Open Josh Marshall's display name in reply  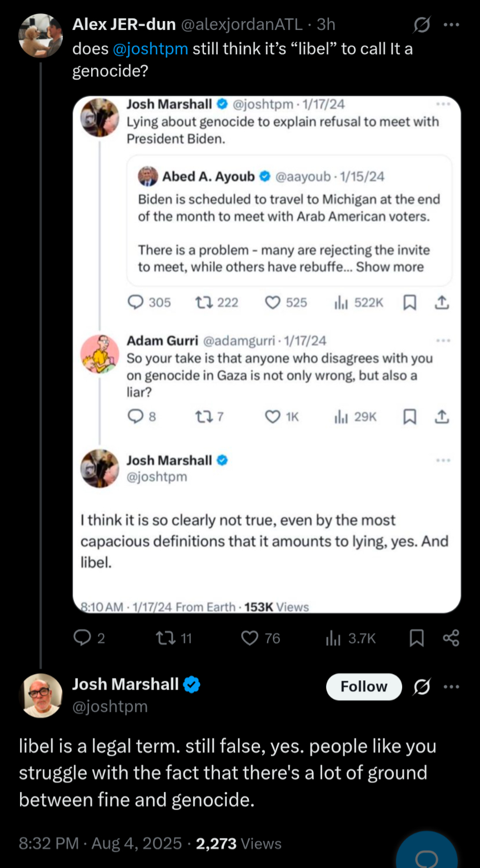click(x=126, y=685)
